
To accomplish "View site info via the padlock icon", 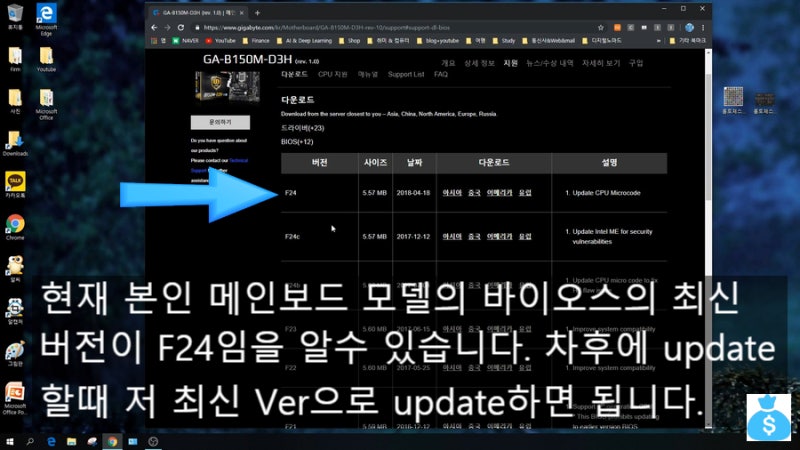I will pos(197,28).
